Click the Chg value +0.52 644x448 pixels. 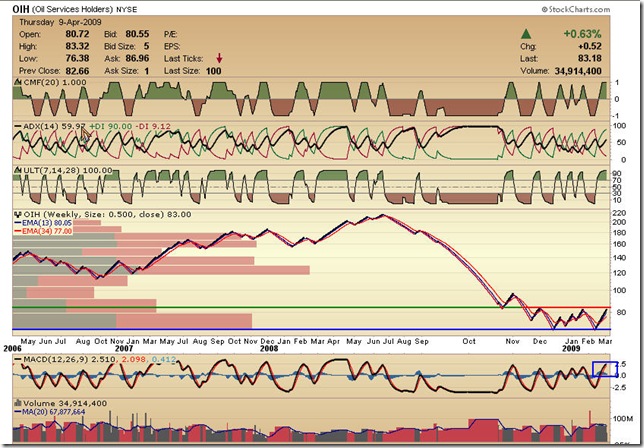click(x=590, y=46)
